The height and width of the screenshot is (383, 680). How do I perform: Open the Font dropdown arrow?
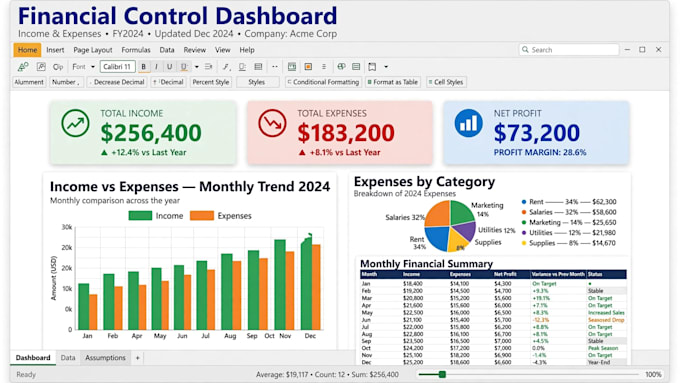point(93,67)
